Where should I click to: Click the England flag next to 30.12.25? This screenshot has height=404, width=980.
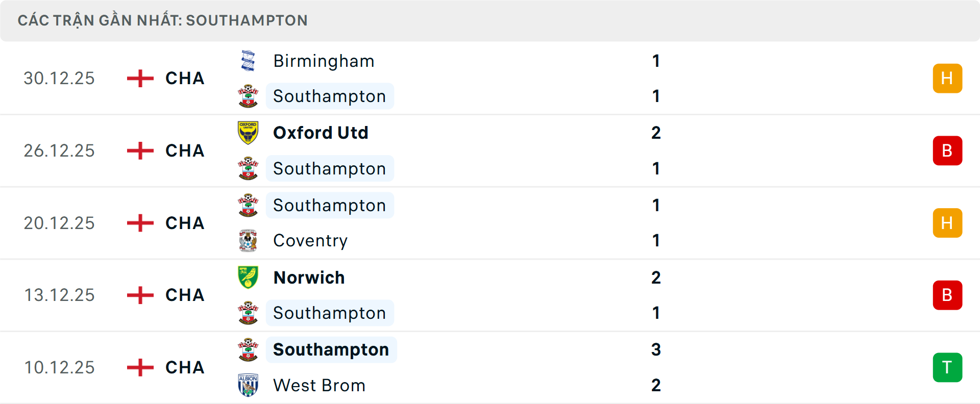[139, 78]
